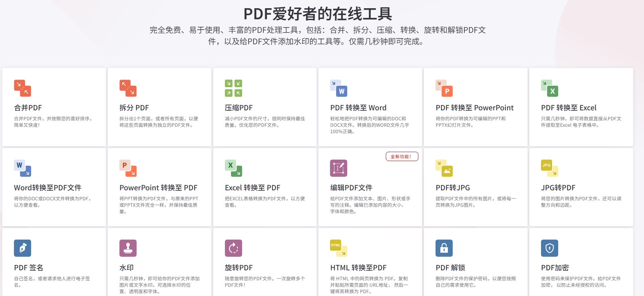Click description starting 只需几秒钟，即可将数据直接从PDF
The image size is (644, 296).
click(581, 122)
